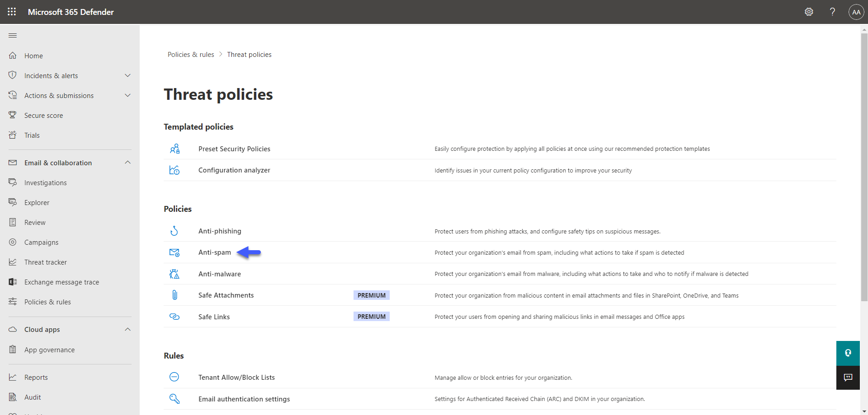Open Email authentication settings
Screen dimensions: 868x415
tap(244, 399)
